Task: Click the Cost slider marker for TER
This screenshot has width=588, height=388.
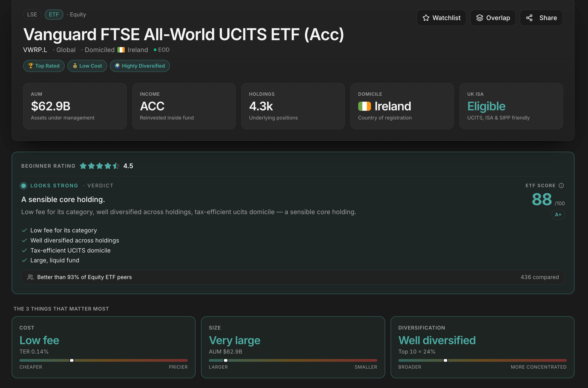Action: pos(72,360)
